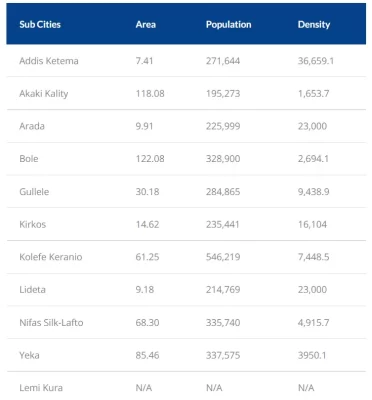
Task: Select the Gullele sub city name
Action: [x=34, y=192]
